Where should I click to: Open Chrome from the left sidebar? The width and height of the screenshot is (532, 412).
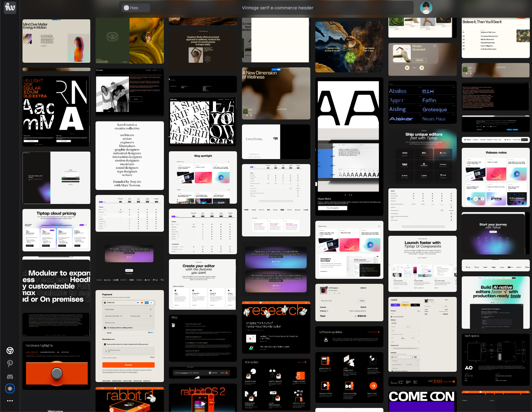click(x=10, y=351)
